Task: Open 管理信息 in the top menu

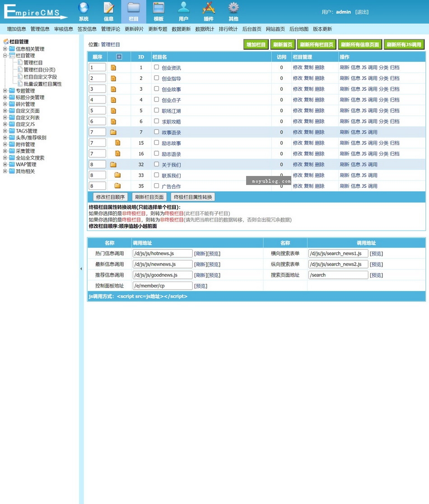Action: [x=40, y=29]
